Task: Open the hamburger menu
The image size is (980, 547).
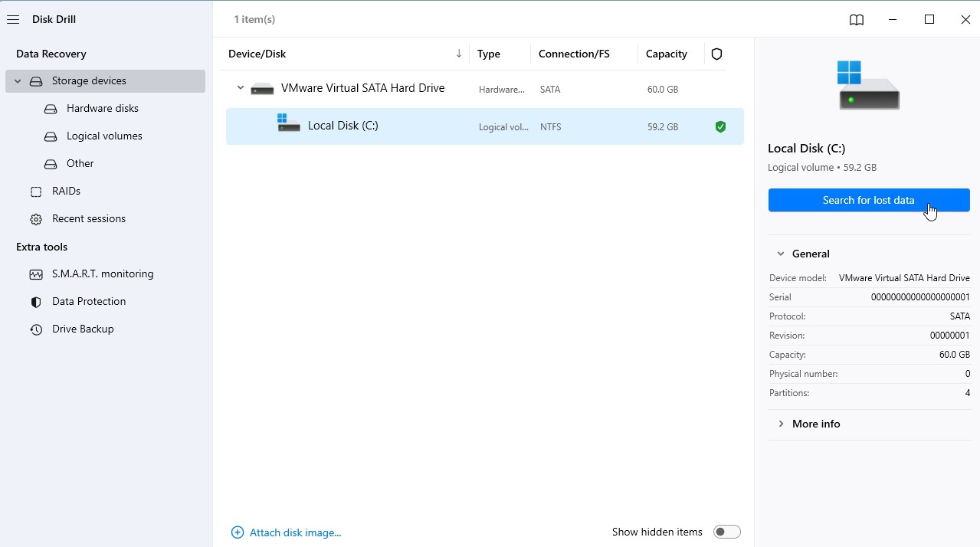Action: (13, 19)
